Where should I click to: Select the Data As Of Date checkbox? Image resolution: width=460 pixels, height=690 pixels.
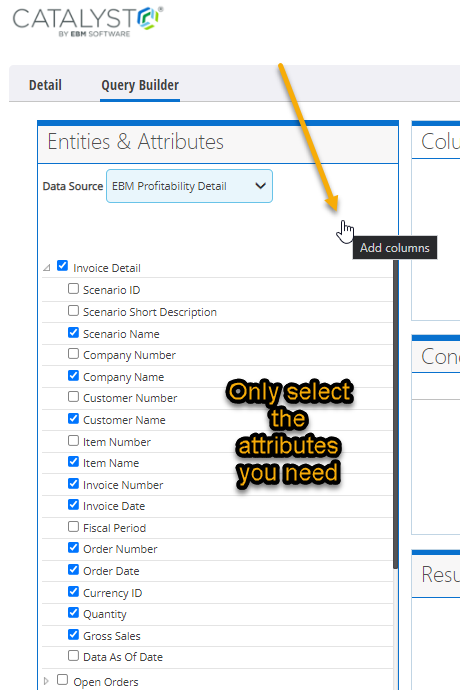pos(74,656)
